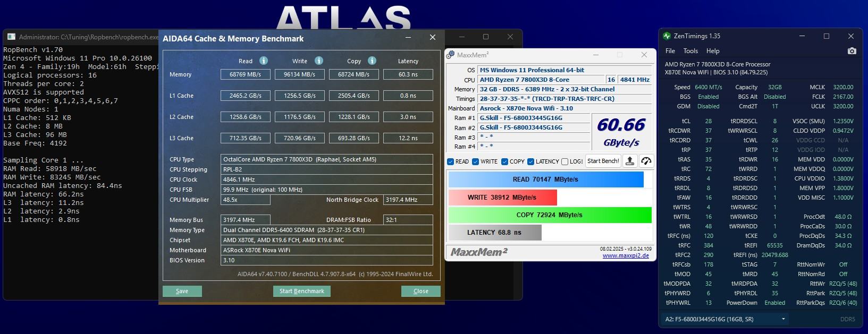Click the COPY 72924 MByte/s result bar
This screenshot has width=868, height=334.
click(550, 215)
